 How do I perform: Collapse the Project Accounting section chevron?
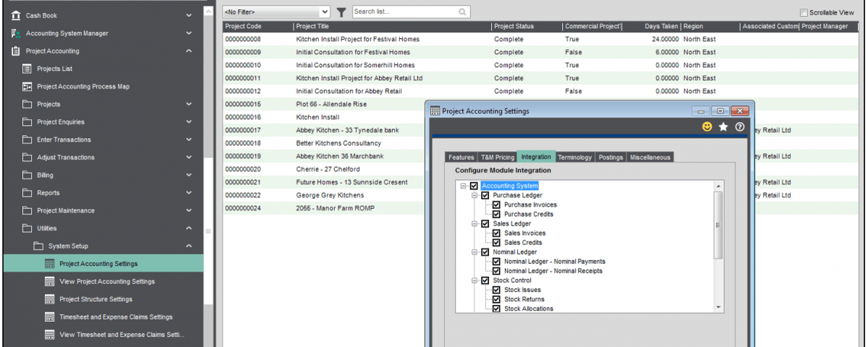coord(189,51)
